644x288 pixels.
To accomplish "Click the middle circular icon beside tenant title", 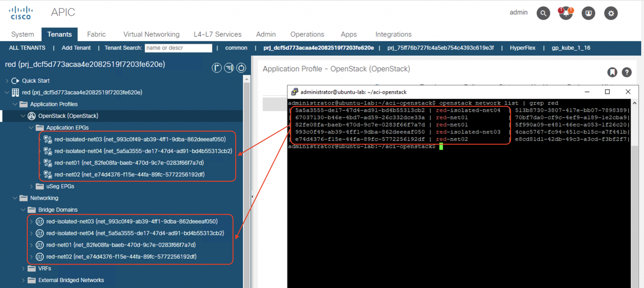I will (229, 68).
